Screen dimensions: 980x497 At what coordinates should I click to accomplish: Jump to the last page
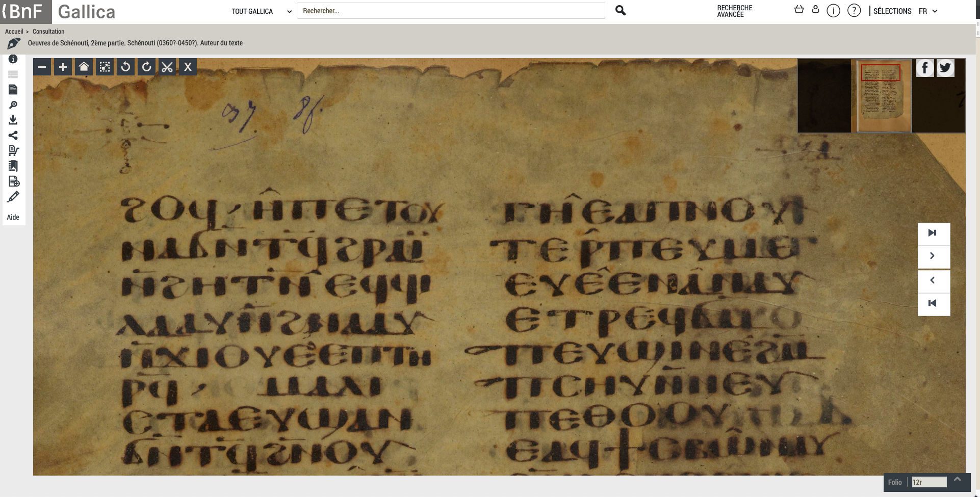tap(934, 233)
